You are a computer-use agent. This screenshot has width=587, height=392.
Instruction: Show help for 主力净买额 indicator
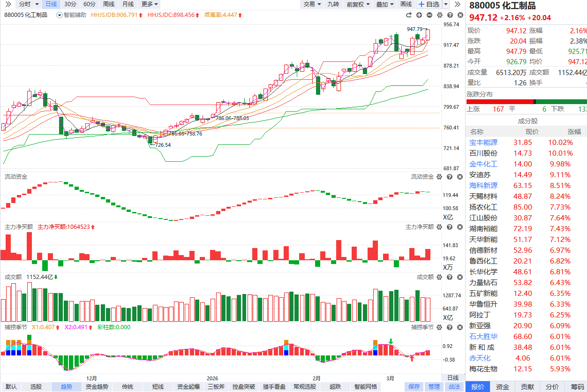click(x=449, y=227)
